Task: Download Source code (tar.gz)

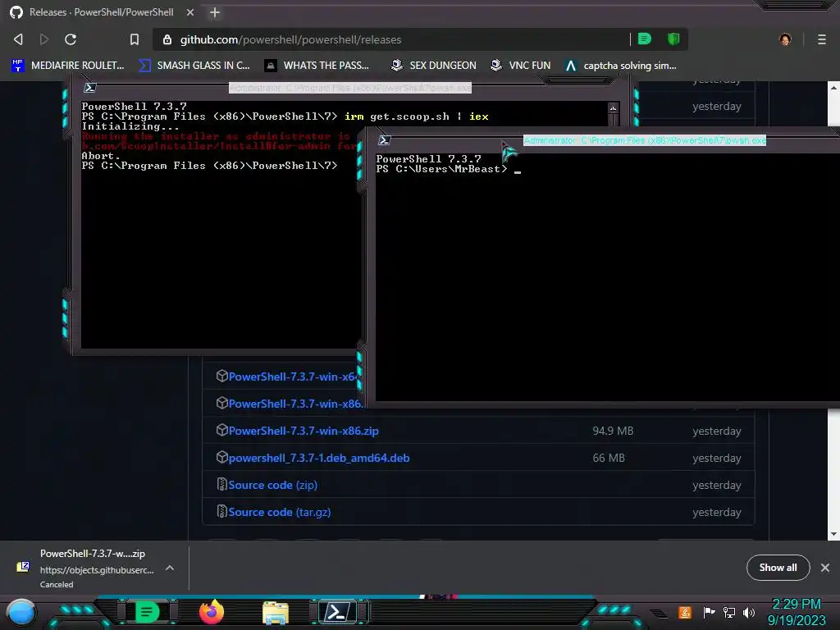Action: click(x=279, y=512)
